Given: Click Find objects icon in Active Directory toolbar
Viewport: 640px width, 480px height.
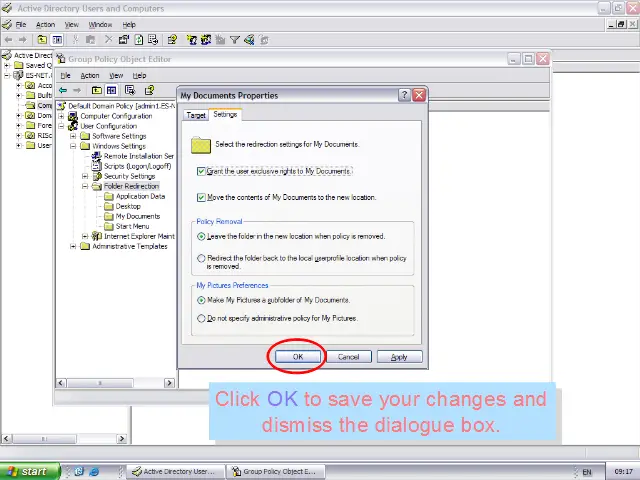Looking at the screenshot, I should coord(249,40).
